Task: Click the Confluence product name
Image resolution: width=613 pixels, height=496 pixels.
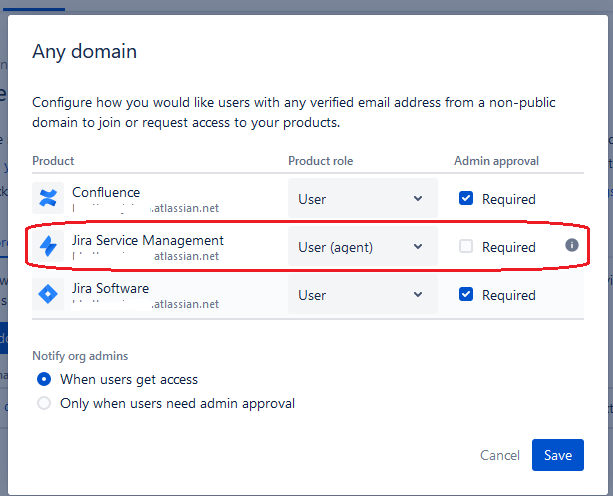Action: (106, 192)
